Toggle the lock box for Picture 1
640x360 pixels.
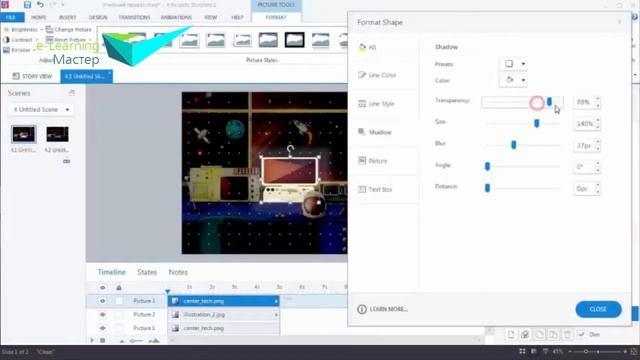tap(119, 328)
